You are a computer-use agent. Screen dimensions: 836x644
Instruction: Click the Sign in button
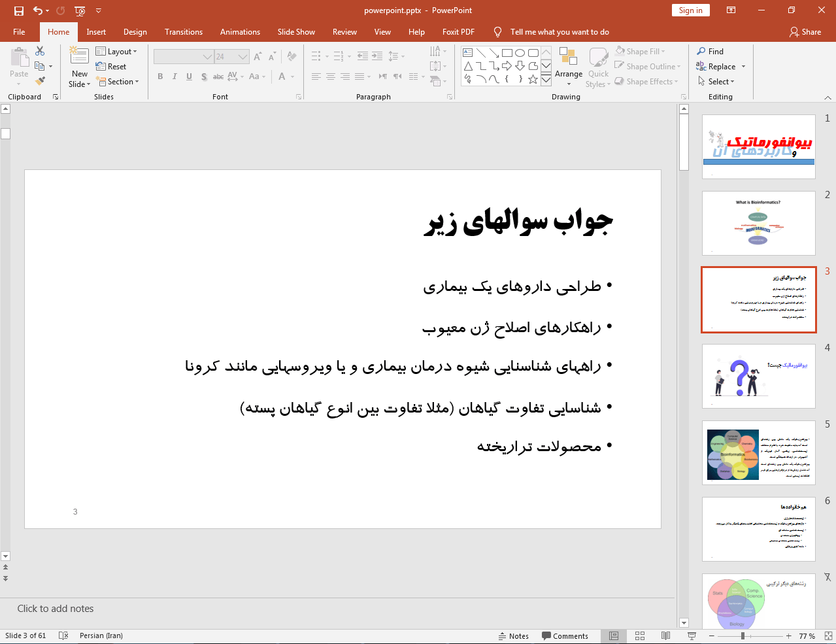pyautogui.click(x=690, y=10)
